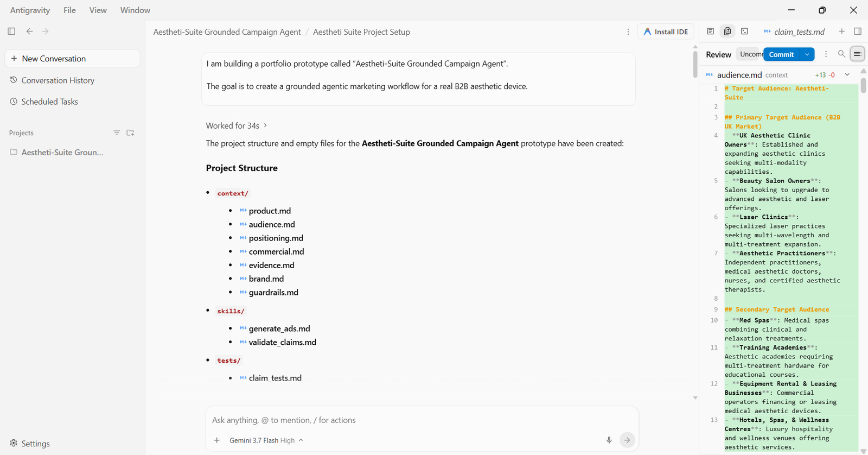Screen dimensions: 868x455
Task: Open the terminal panel icon
Action: [x=745, y=31]
